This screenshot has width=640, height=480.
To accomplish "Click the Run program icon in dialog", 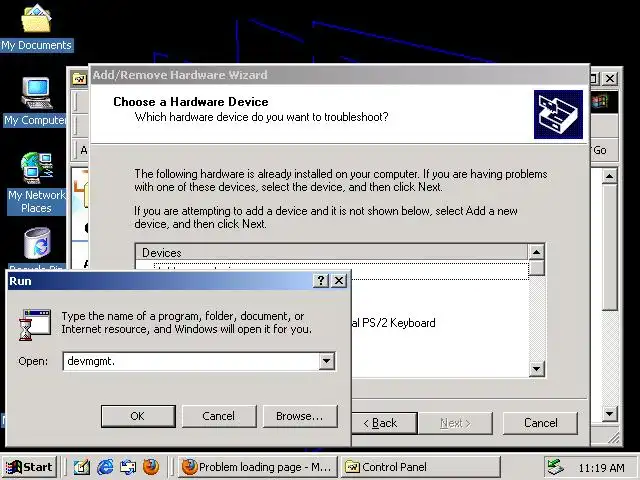I will point(35,324).
